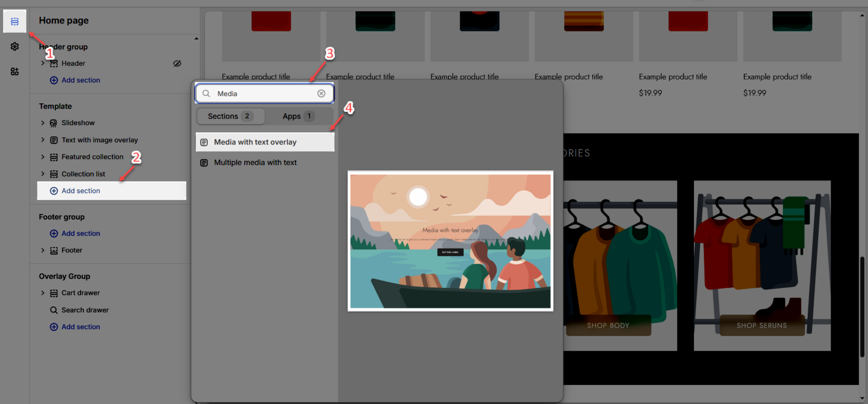Click Add section under Header group
Screen dimensions: 868x404
(80, 80)
